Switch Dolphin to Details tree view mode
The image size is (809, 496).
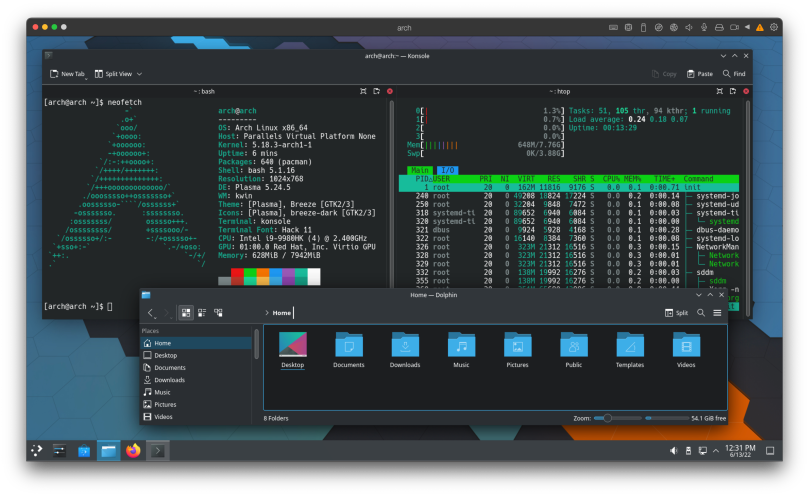(x=219, y=313)
